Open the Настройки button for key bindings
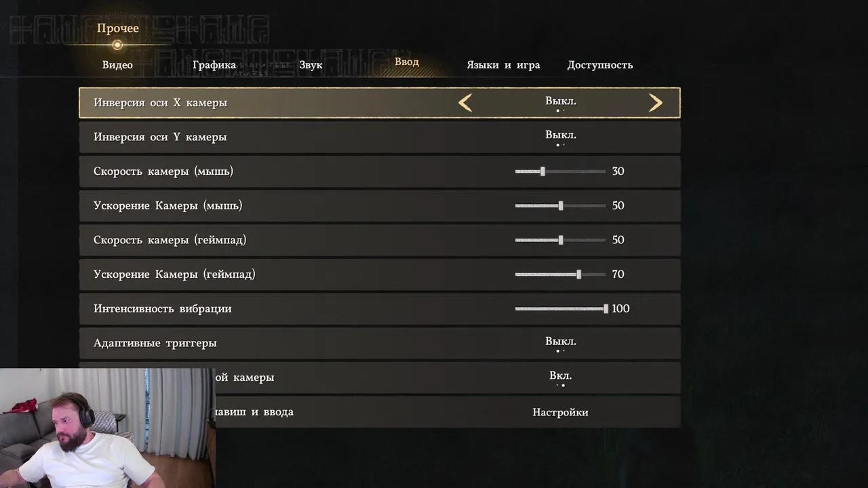The width and height of the screenshot is (868, 488). 560,412
